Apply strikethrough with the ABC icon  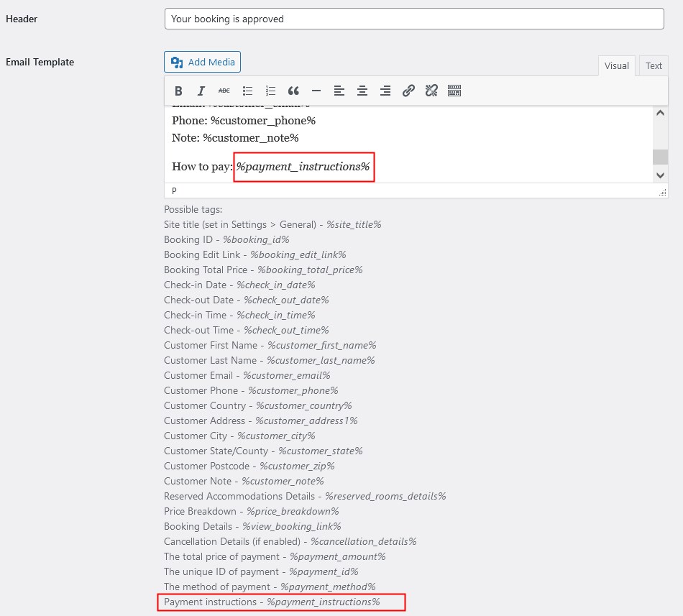click(224, 91)
